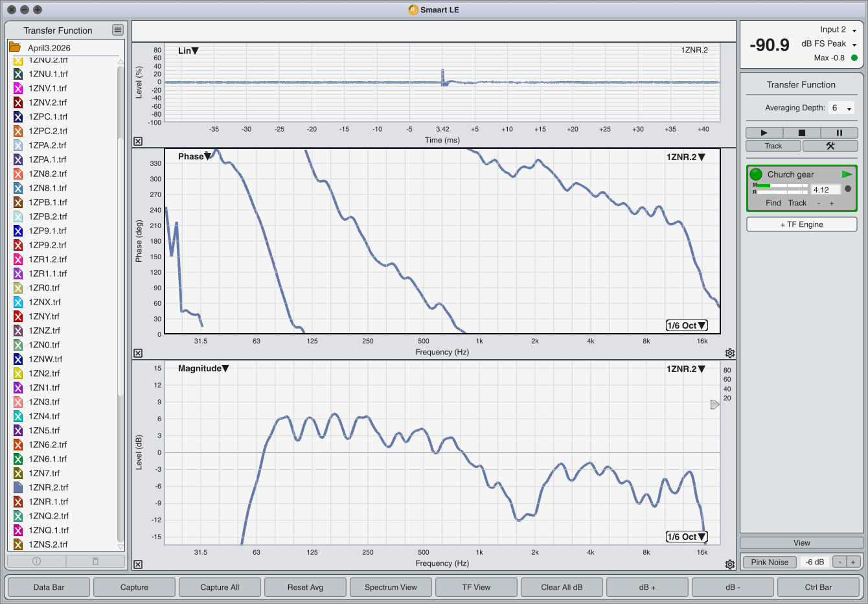Image resolution: width=868 pixels, height=604 pixels.
Task: Open Phase graph settings gear
Action: click(730, 353)
